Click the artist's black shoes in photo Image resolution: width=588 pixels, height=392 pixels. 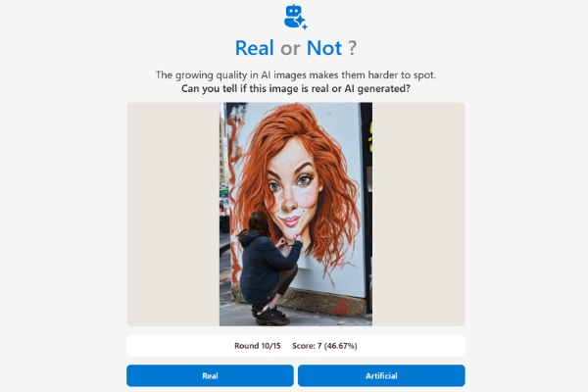coord(270,315)
